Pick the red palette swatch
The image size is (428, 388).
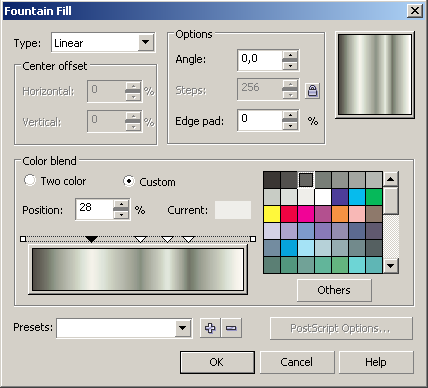pos(289,214)
